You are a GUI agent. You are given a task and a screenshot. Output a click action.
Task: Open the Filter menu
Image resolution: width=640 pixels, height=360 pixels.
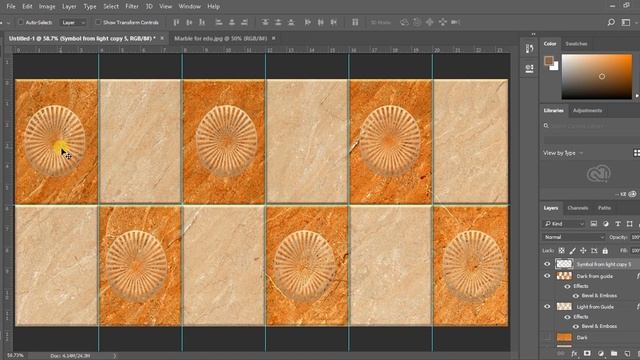(x=132, y=7)
